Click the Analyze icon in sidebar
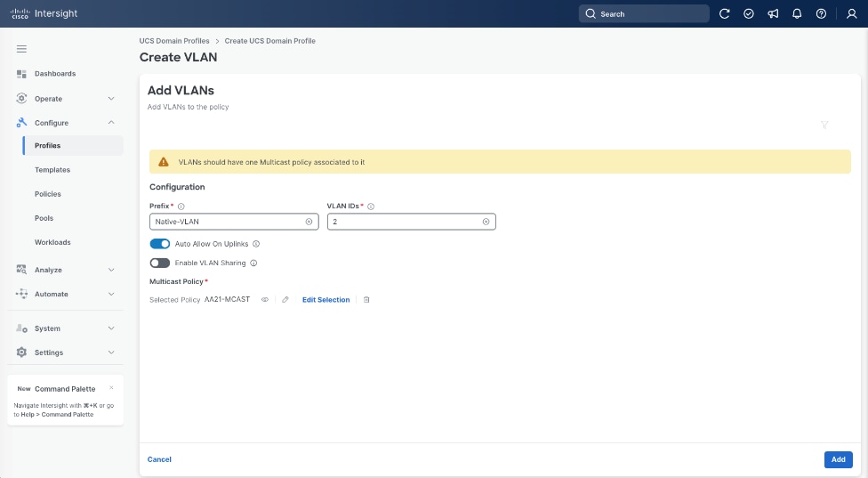The height and width of the screenshot is (478, 868). [21, 270]
